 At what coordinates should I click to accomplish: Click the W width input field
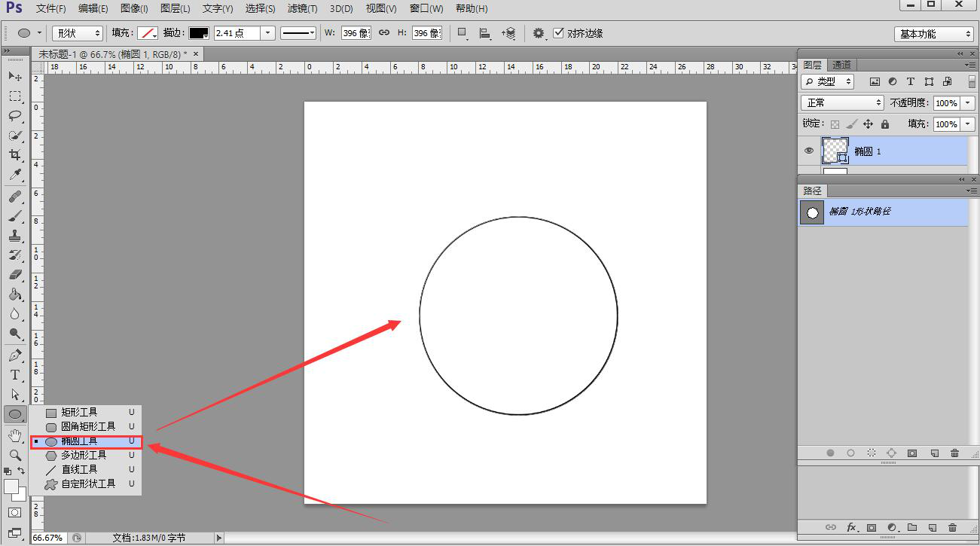354,33
